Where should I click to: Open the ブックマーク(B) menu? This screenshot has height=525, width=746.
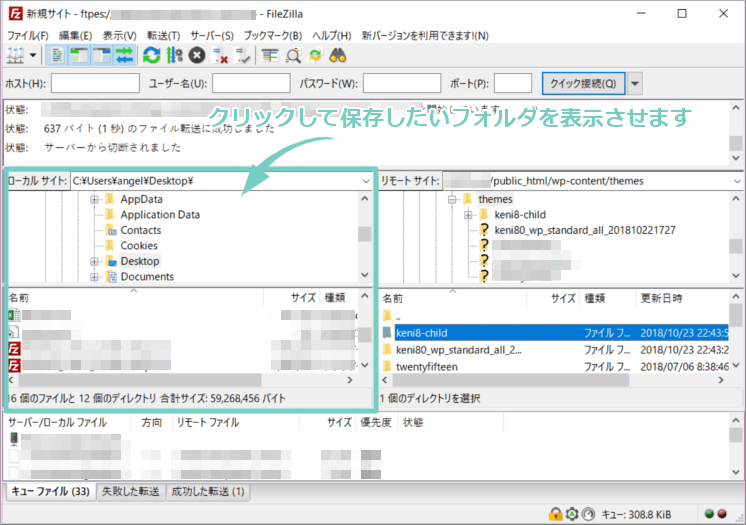[x=273, y=36]
